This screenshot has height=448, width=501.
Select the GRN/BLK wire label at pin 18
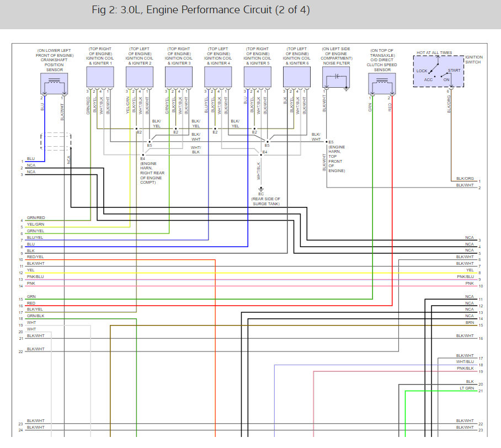(x=35, y=316)
